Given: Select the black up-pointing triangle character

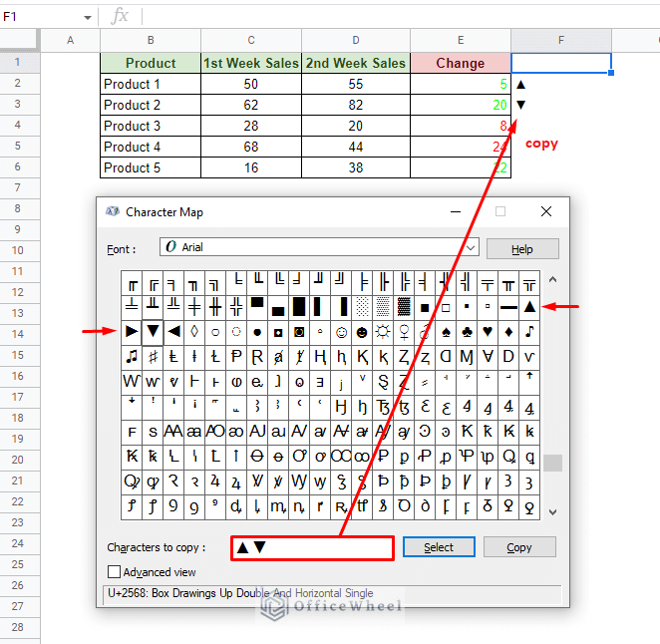Looking at the screenshot, I should pyautogui.click(x=529, y=307).
